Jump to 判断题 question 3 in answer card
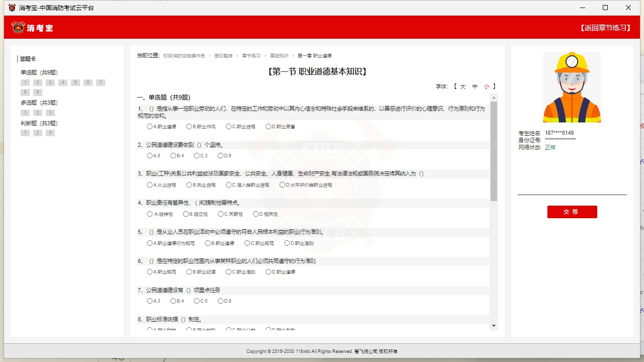This screenshot has width=644, height=362. pyautogui.click(x=50, y=132)
